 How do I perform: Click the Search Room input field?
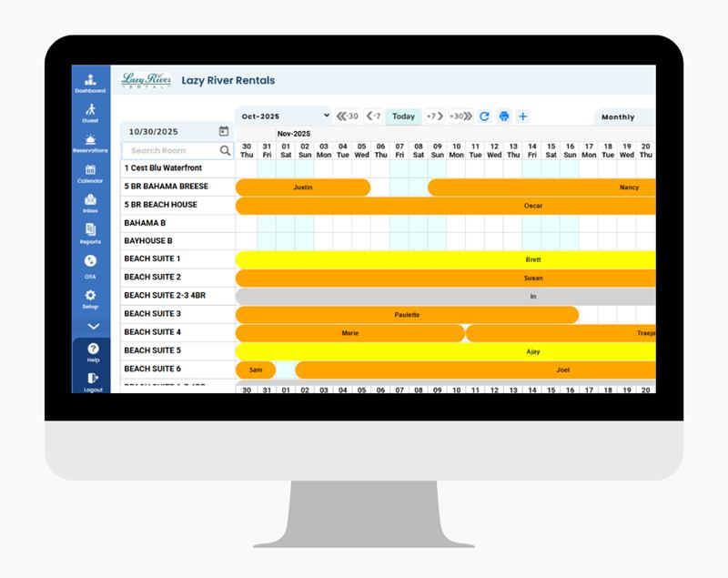coord(171,150)
